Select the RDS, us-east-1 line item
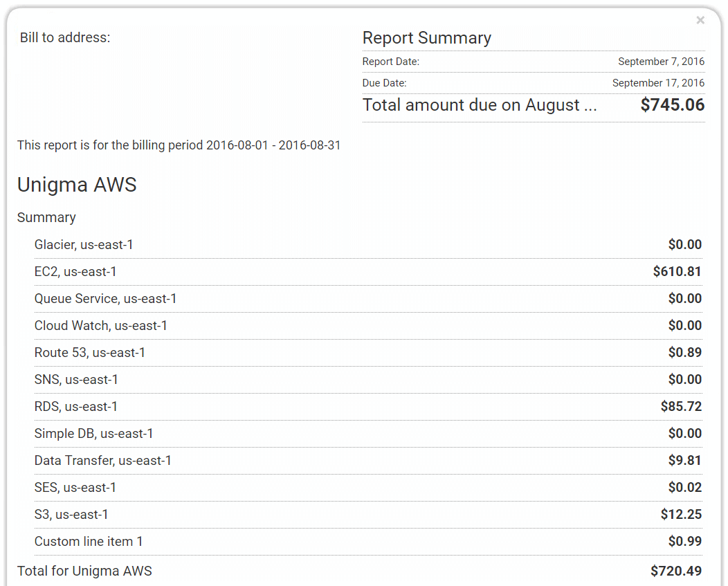Viewport: 728px width, 586px height. [368, 406]
